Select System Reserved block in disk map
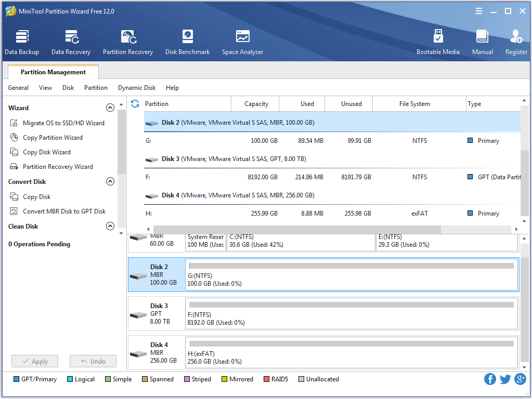Viewport: 532px width, 399px height. (x=205, y=243)
